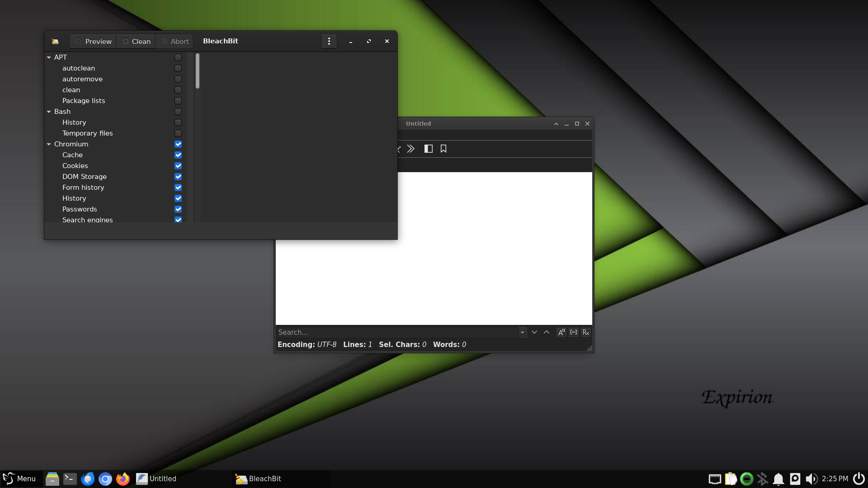Collapse the Chromium tree category

(49, 144)
